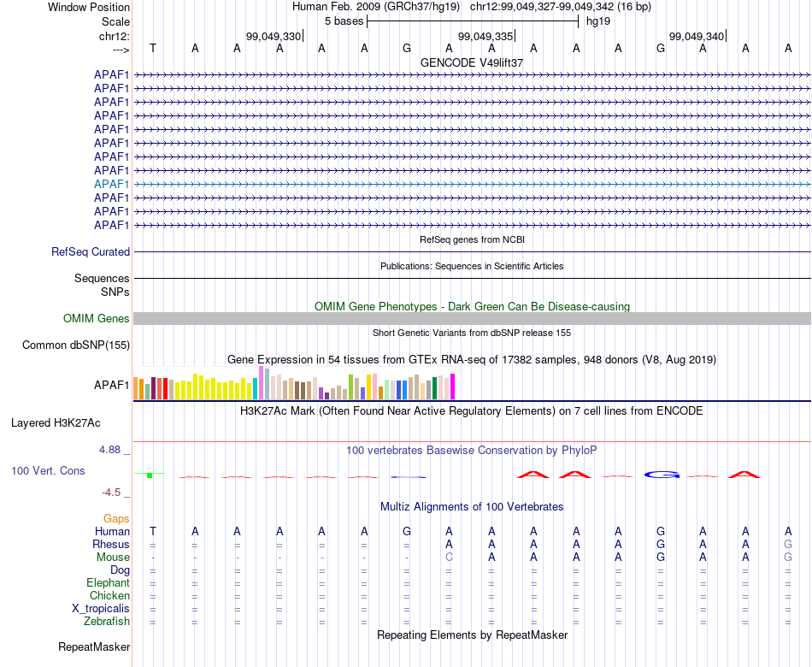The height and width of the screenshot is (667, 812).
Task: Click the GENCODE V49lift37 track title
Action: 472,62
